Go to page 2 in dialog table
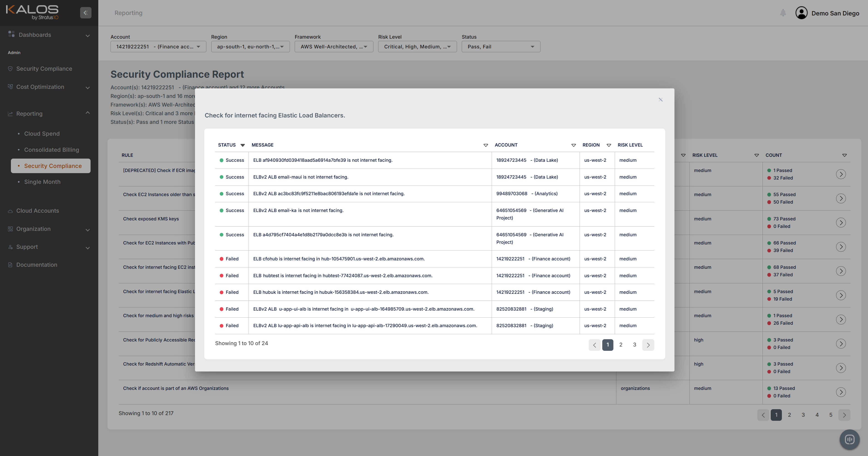868x456 pixels. point(621,345)
